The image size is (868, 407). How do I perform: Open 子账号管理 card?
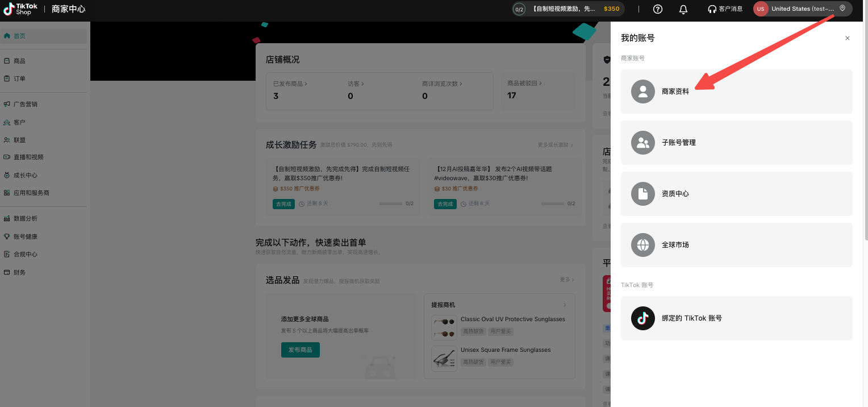pos(736,143)
